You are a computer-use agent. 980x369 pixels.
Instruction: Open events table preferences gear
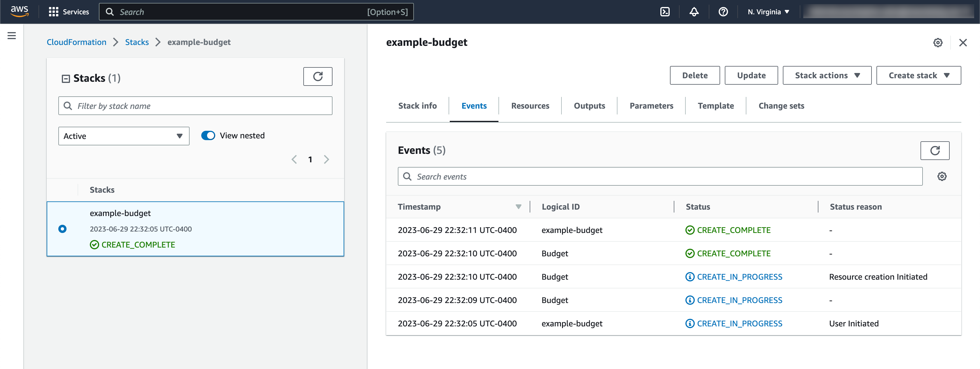[x=942, y=176]
